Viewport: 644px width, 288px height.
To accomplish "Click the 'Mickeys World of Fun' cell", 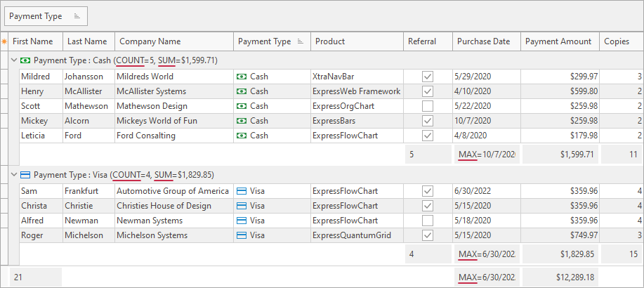I will (x=174, y=121).
